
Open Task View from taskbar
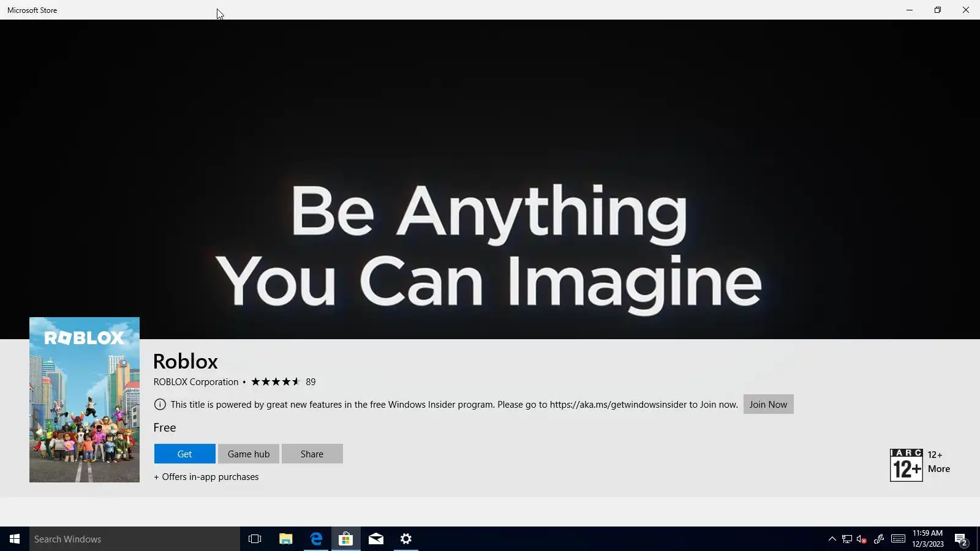click(255, 539)
